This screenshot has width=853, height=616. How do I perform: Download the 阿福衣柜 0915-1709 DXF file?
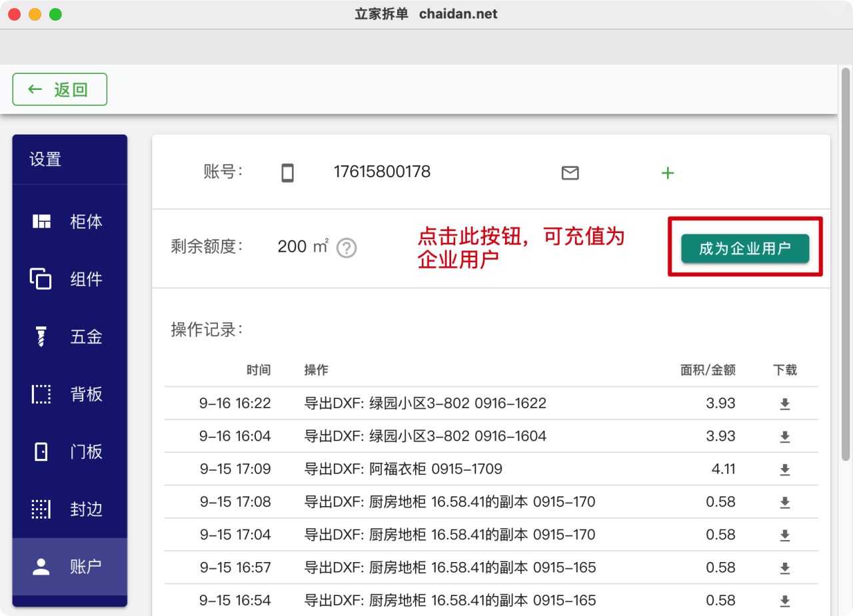pyautogui.click(x=784, y=469)
